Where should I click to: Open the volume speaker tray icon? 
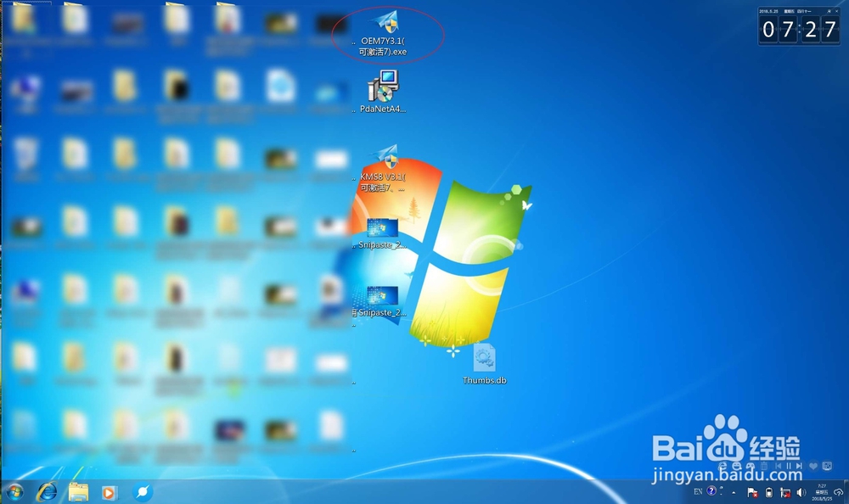pos(801,492)
